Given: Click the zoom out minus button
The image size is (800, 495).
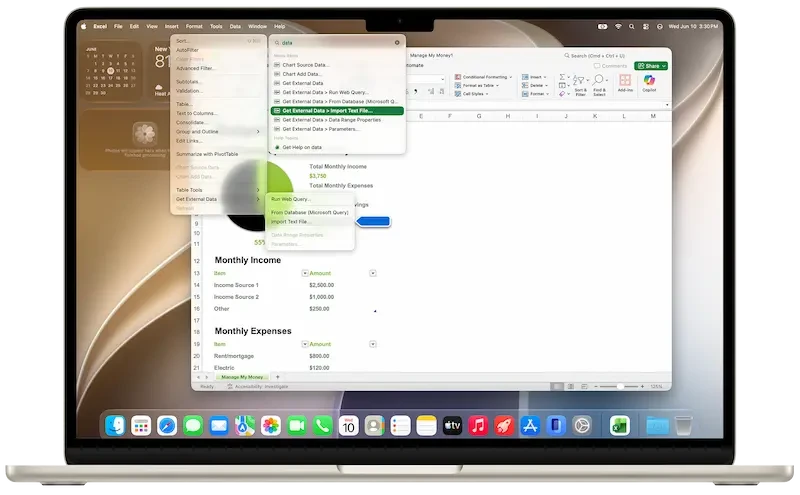Looking at the screenshot, I should 596,387.
